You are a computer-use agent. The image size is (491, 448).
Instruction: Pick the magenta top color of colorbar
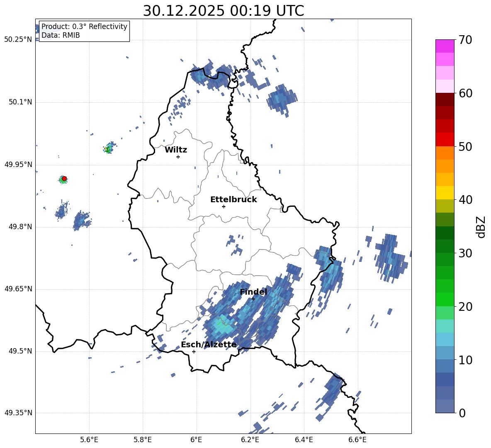click(445, 46)
